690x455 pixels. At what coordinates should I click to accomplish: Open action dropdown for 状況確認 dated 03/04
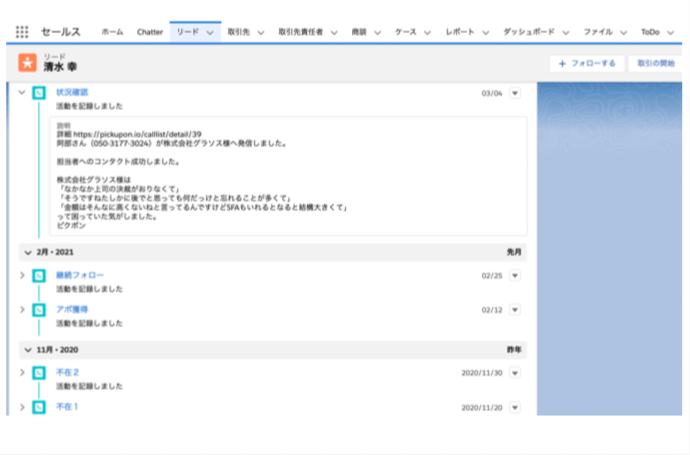click(515, 93)
